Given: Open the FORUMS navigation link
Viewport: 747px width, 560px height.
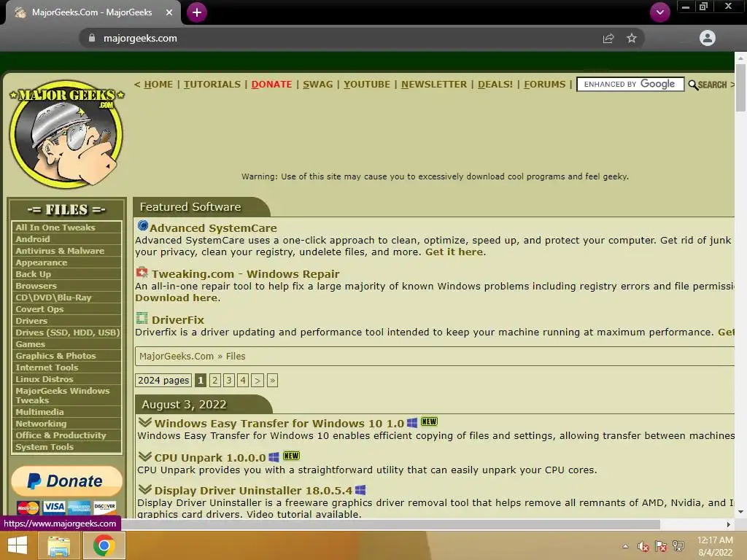Looking at the screenshot, I should tap(544, 85).
